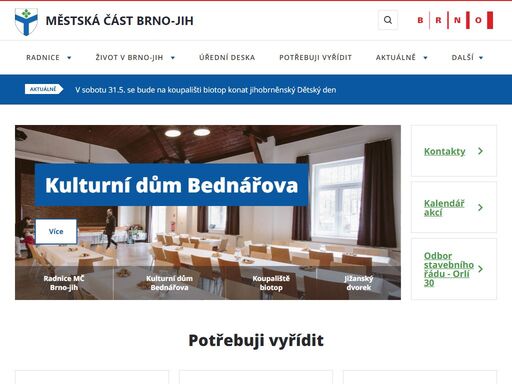The height and width of the screenshot is (384, 512).
Task: Click the chevron arrow beside Kalendář akcí
Action: click(x=480, y=207)
